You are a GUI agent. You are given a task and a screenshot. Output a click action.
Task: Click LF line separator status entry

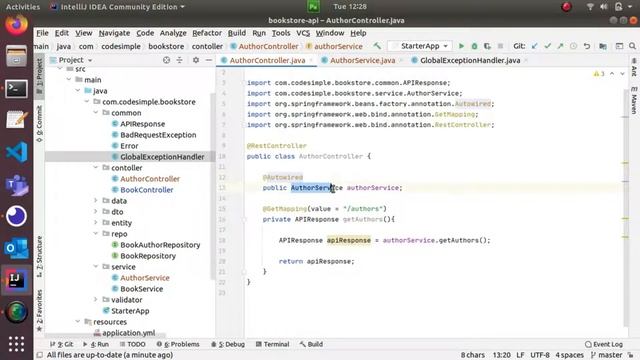click(520, 355)
